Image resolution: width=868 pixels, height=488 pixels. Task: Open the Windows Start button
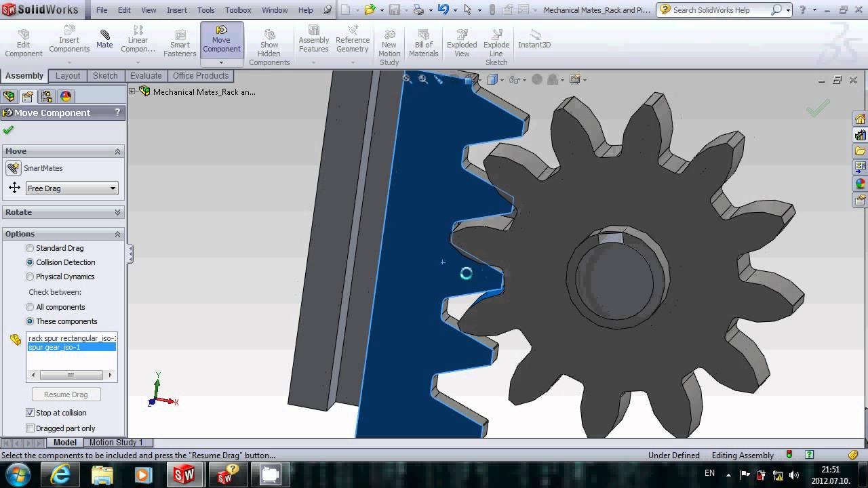click(x=16, y=474)
